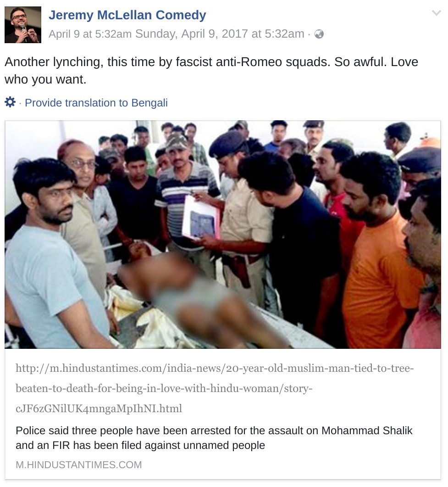Click the 'who you want.' post text line
Image resolution: width=448 pixels, height=487 pixels.
click(x=45, y=79)
